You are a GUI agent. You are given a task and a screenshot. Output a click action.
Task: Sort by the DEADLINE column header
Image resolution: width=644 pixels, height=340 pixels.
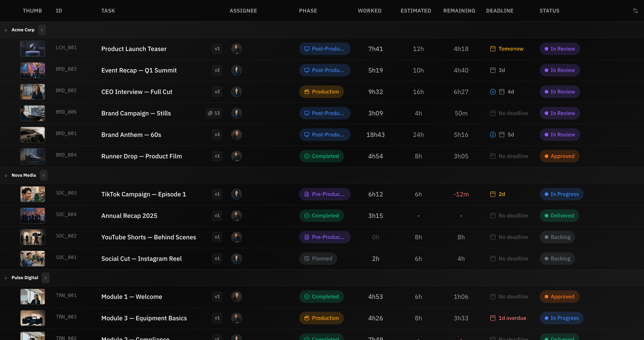click(x=500, y=11)
